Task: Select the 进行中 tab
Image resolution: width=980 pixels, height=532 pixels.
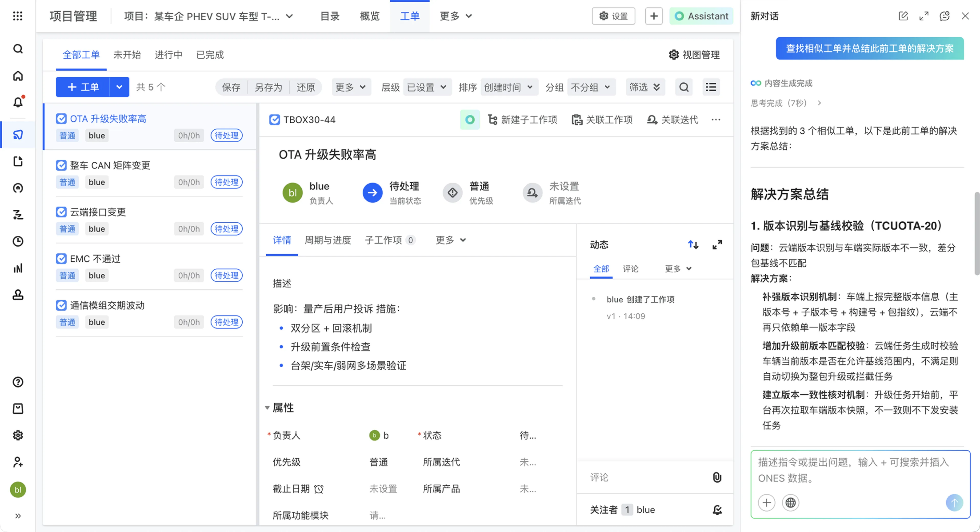Action: (x=168, y=55)
